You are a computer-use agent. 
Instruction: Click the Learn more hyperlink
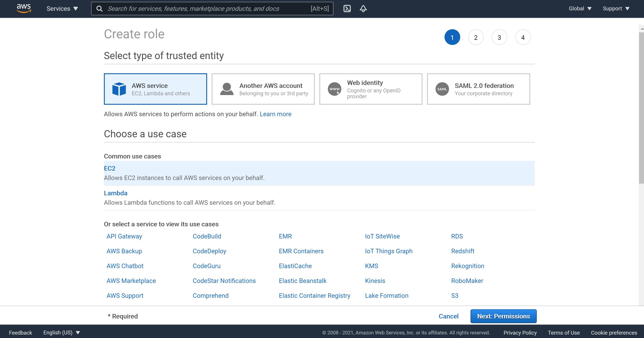point(275,114)
